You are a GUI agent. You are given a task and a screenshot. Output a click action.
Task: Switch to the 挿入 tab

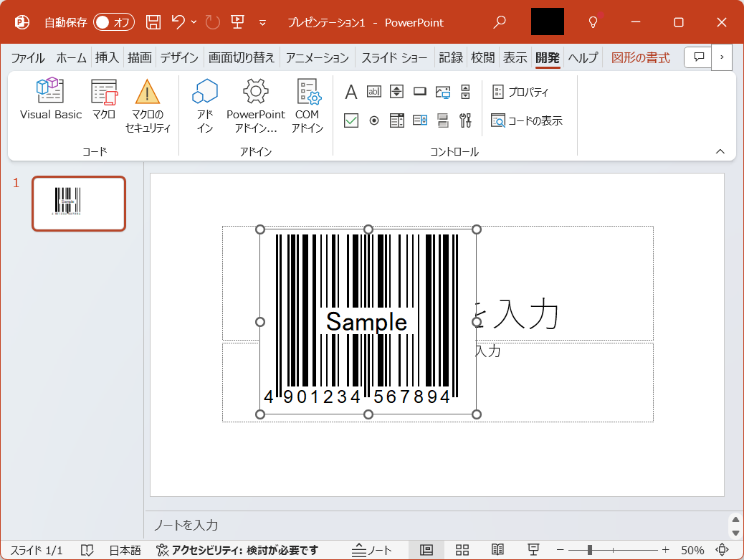(x=108, y=58)
